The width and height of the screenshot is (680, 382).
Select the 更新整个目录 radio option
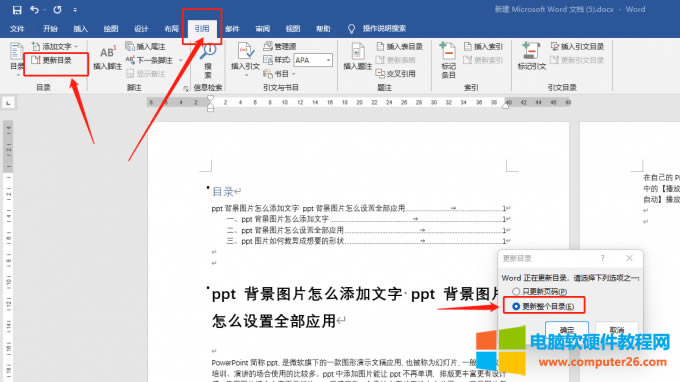pos(516,306)
